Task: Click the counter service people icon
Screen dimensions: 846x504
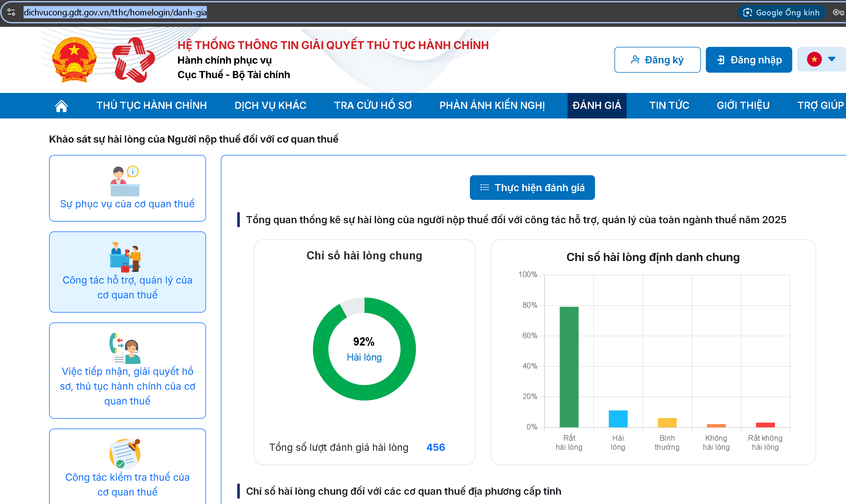Action: [x=125, y=257]
